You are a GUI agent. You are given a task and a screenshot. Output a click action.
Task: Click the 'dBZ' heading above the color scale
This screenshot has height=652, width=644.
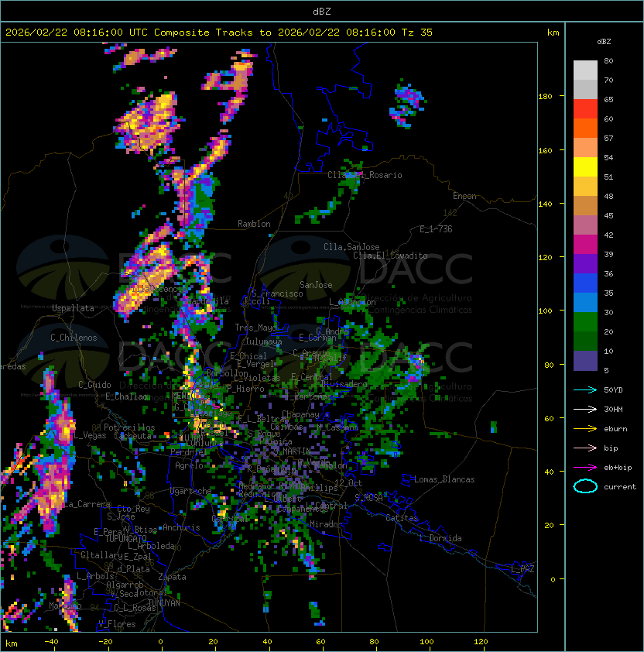604,42
